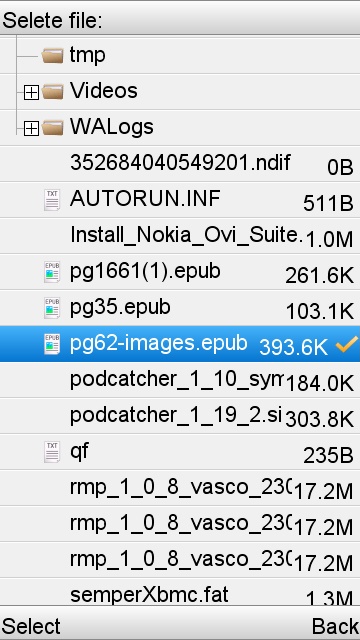Image resolution: width=360 pixels, height=640 pixels.
Task: Select the qf file name
Action: point(79,452)
